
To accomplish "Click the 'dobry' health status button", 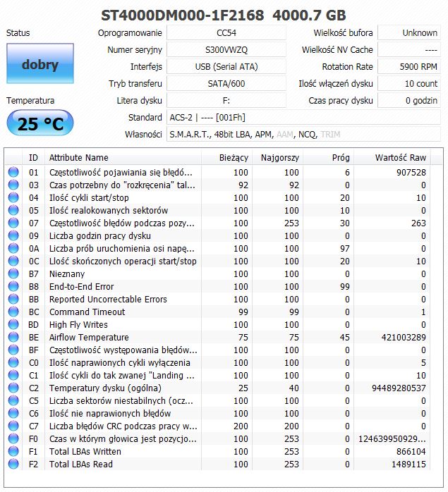I will pos(40,65).
